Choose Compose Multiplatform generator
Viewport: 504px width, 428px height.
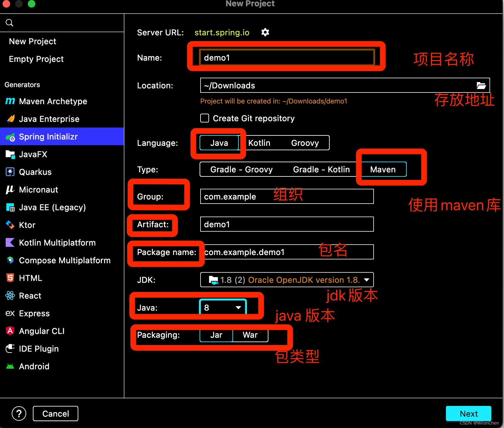click(65, 260)
